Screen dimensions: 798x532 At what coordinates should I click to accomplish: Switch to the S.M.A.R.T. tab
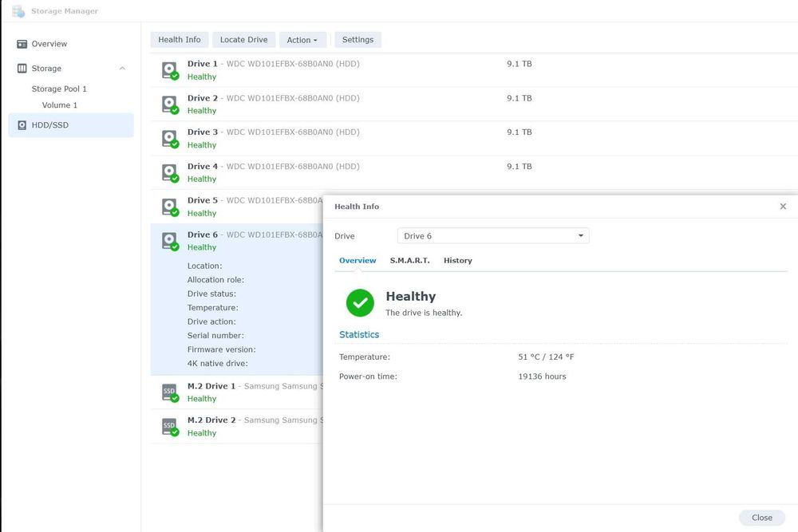pos(409,260)
